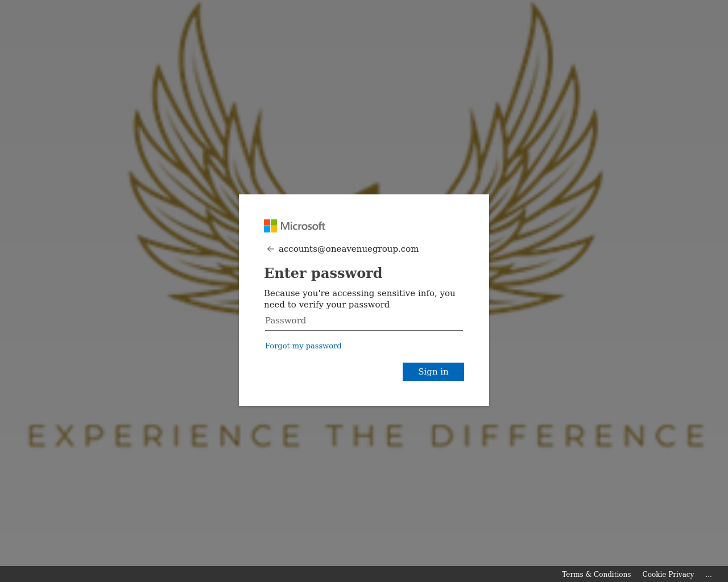Image resolution: width=728 pixels, height=582 pixels.
Task: Select the accounts@oneavenuegroup.com account label
Action: [x=349, y=249]
